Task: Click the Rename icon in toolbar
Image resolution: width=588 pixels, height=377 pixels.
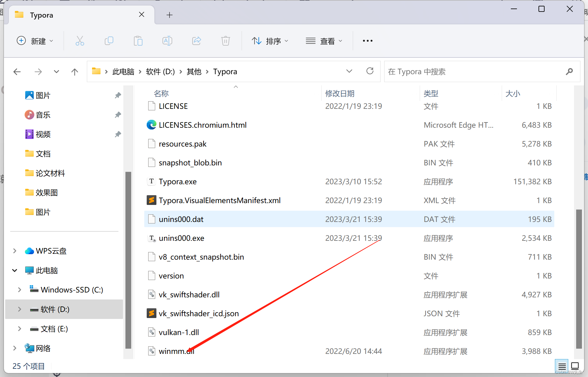Action: click(167, 41)
